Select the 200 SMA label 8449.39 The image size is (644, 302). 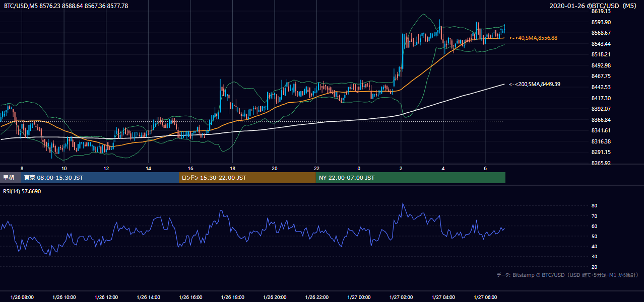535,84
